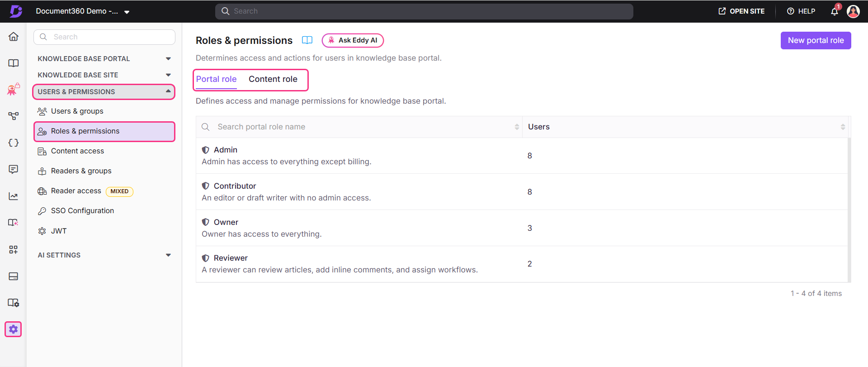Open the Analytics chart icon
Image resolution: width=868 pixels, height=367 pixels.
14,196
